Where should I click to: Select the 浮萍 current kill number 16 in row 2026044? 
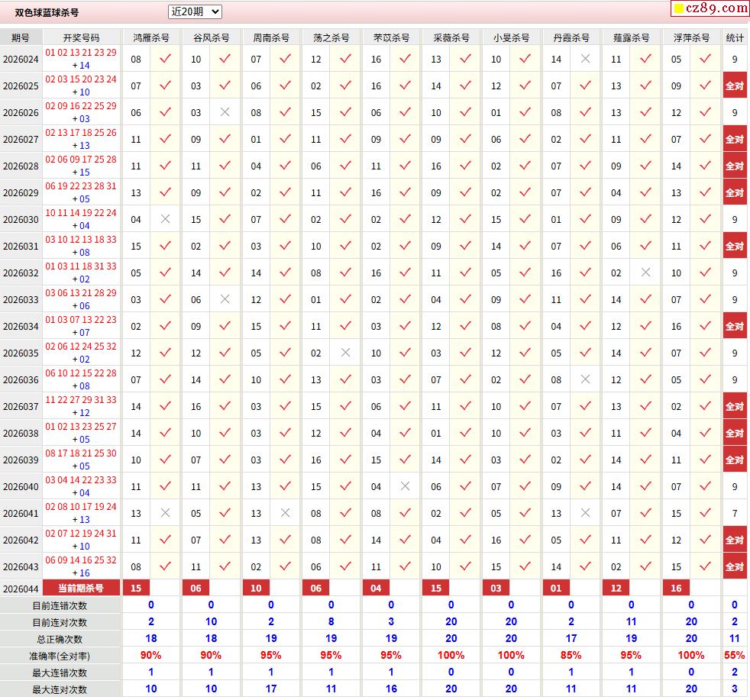coord(677,588)
